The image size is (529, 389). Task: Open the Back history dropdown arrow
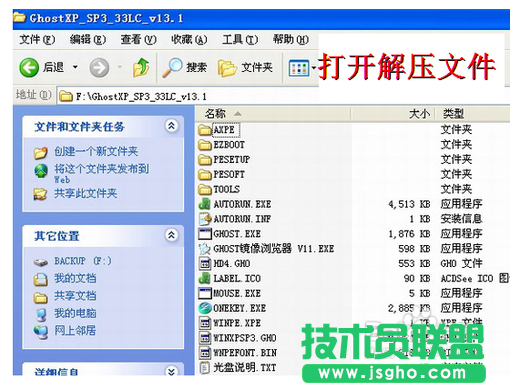[75, 67]
